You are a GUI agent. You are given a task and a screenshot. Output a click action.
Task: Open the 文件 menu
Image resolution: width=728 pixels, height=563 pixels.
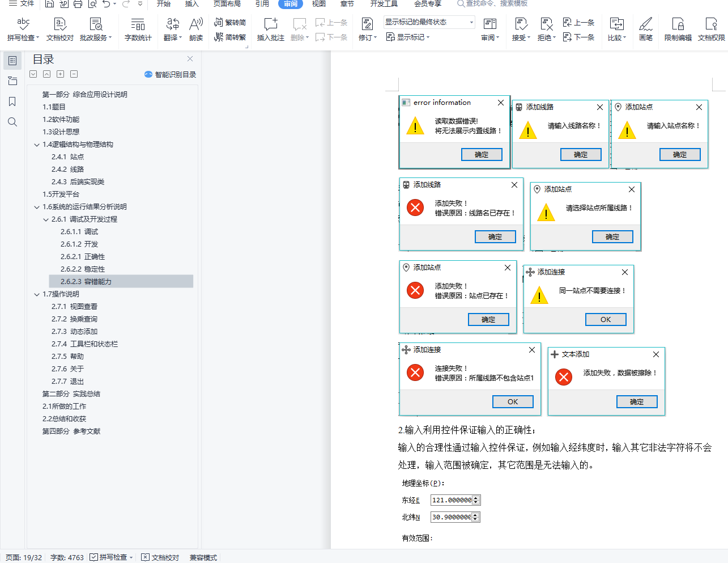22,3
